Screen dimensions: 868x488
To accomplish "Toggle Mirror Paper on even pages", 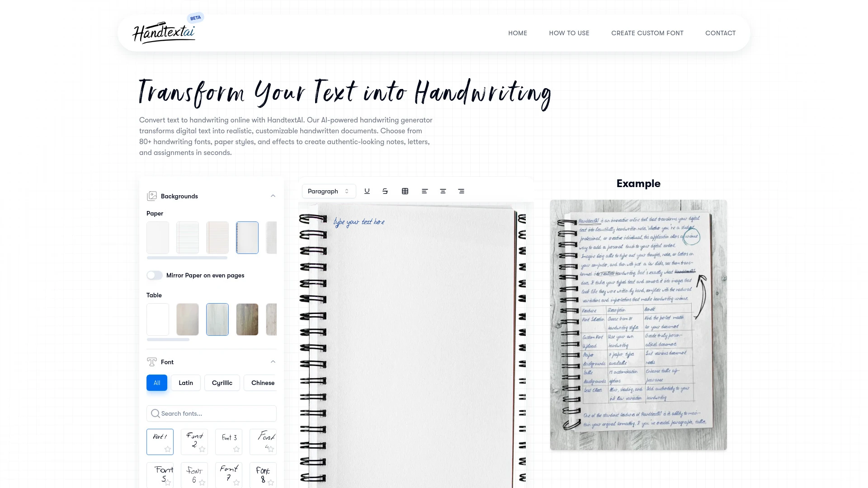I will click(x=154, y=275).
